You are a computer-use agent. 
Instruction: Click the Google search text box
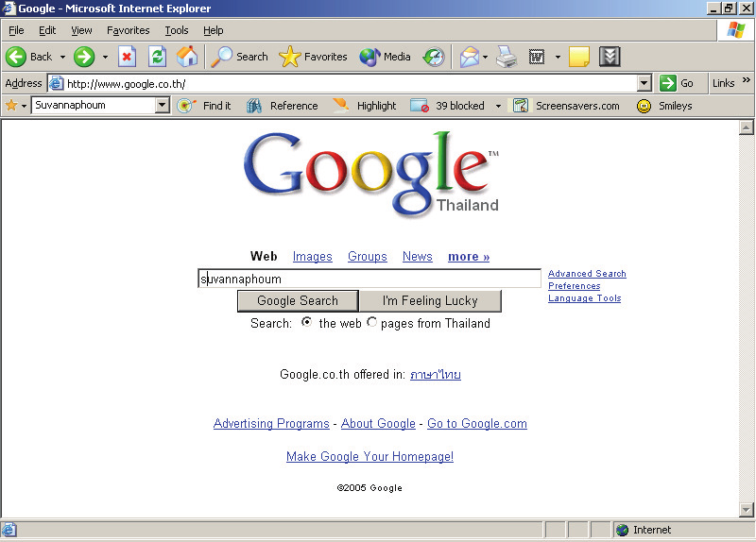tap(369, 279)
